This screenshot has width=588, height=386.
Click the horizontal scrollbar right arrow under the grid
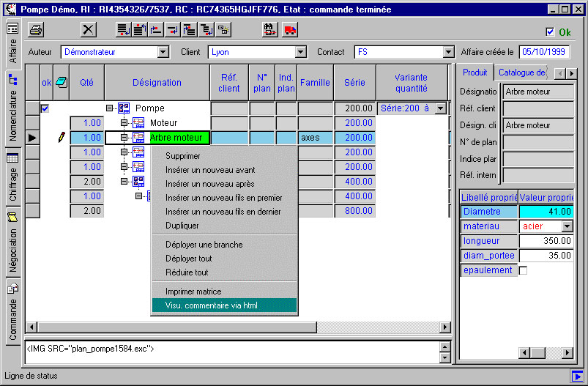point(445,327)
